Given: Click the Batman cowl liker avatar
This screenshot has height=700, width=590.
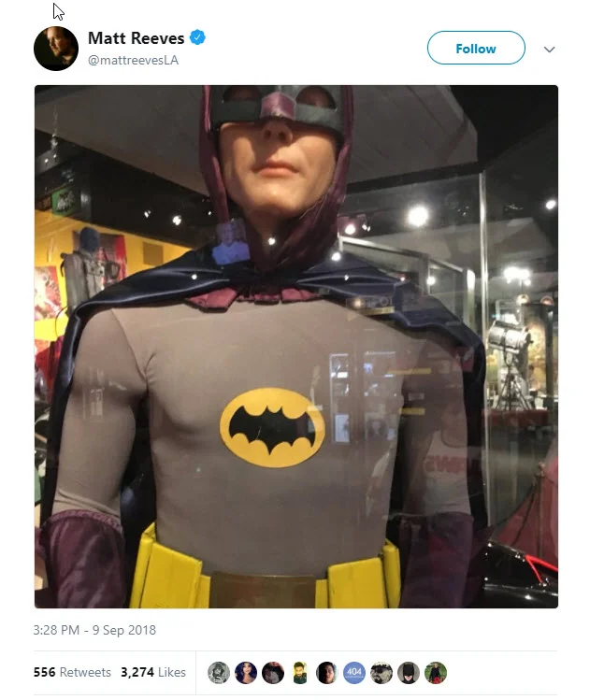Looking at the screenshot, I should pos(409,672).
